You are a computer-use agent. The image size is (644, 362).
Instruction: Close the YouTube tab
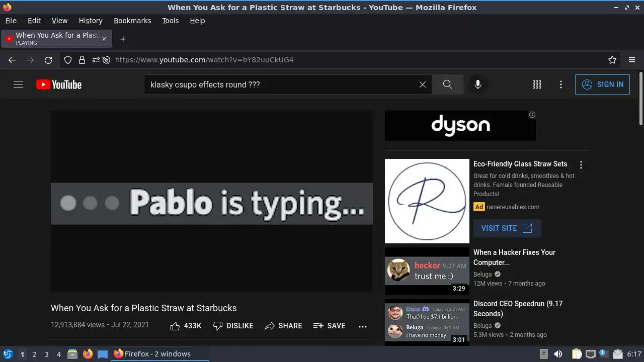tap(104, 39)
